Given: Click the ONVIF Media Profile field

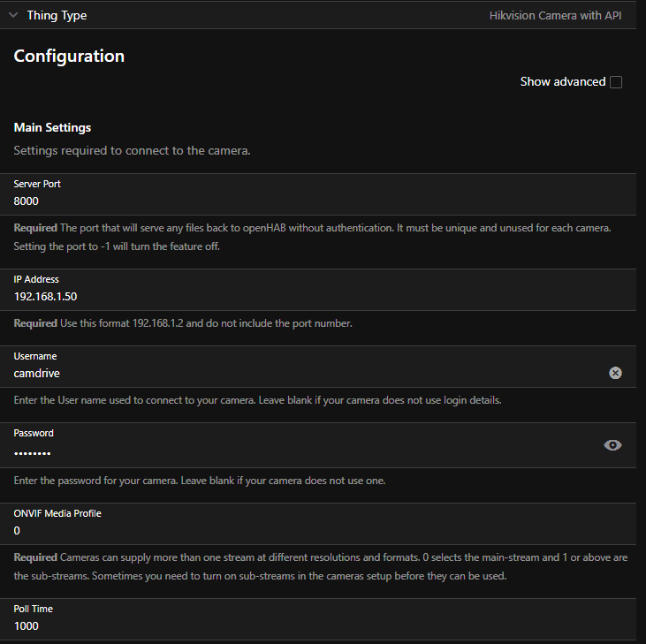Looking at the screenshot, I should point(265,531).
